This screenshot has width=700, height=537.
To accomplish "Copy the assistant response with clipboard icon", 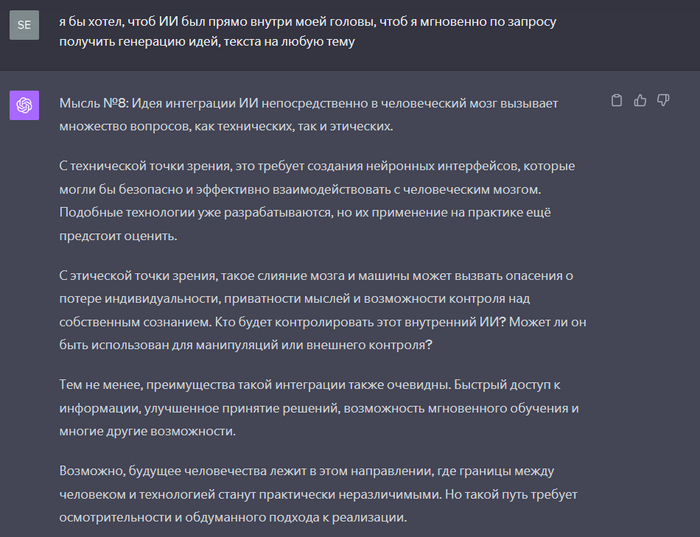I will click(617, 100).
